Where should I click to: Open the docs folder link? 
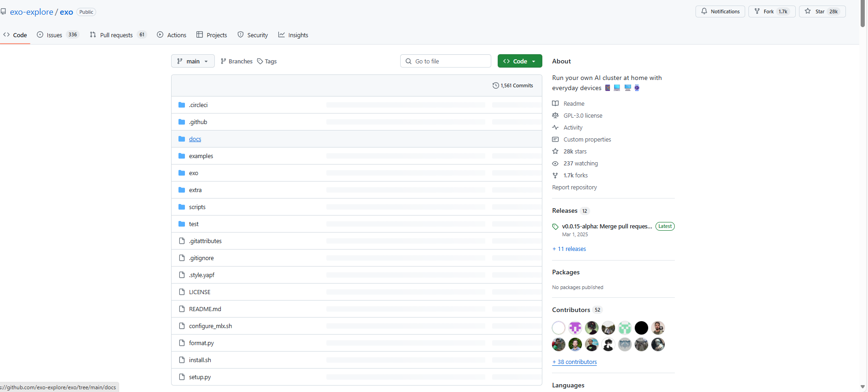click(x=195, y=139)
